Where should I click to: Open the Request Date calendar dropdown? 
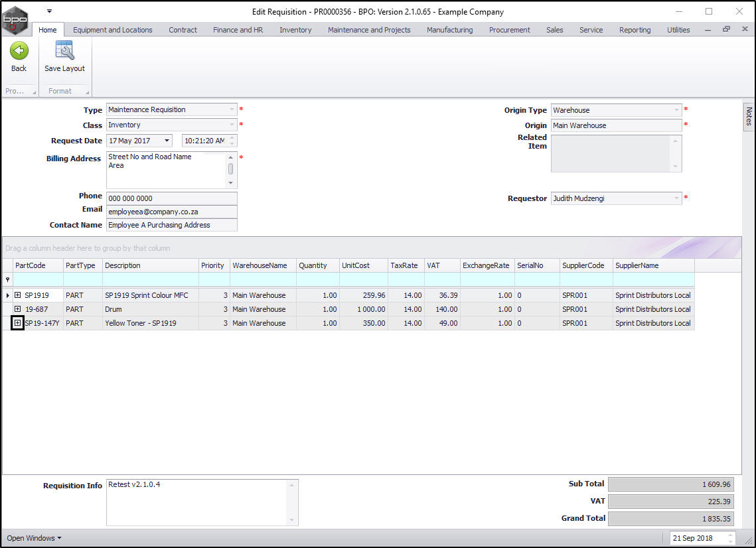[x=167, y=141]
